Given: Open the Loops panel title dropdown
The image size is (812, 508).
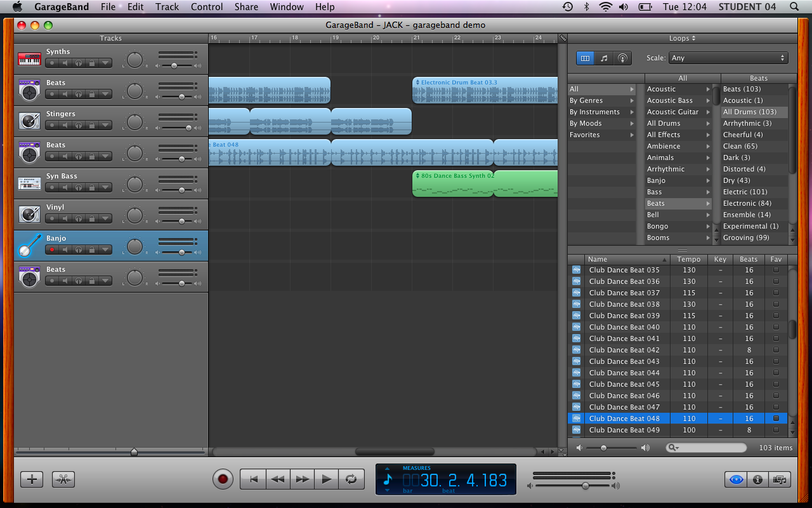Looking at the screenshot, I should click(682, 38).
